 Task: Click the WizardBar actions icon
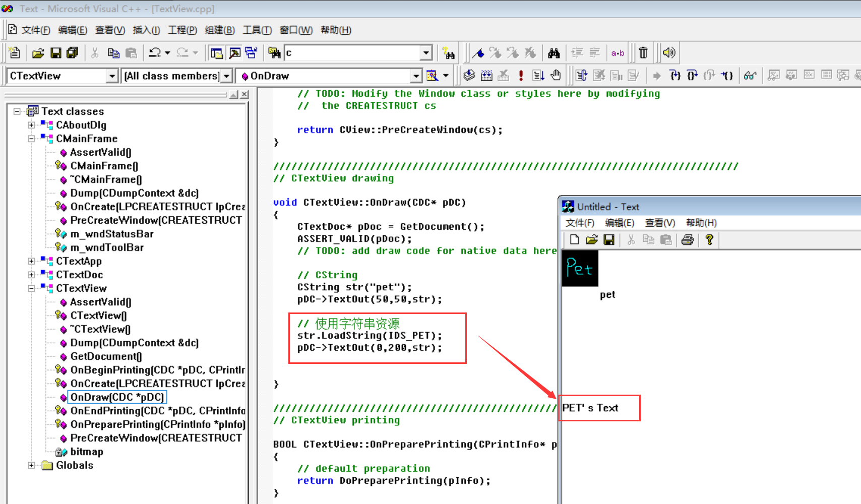(x=433, y=76)
